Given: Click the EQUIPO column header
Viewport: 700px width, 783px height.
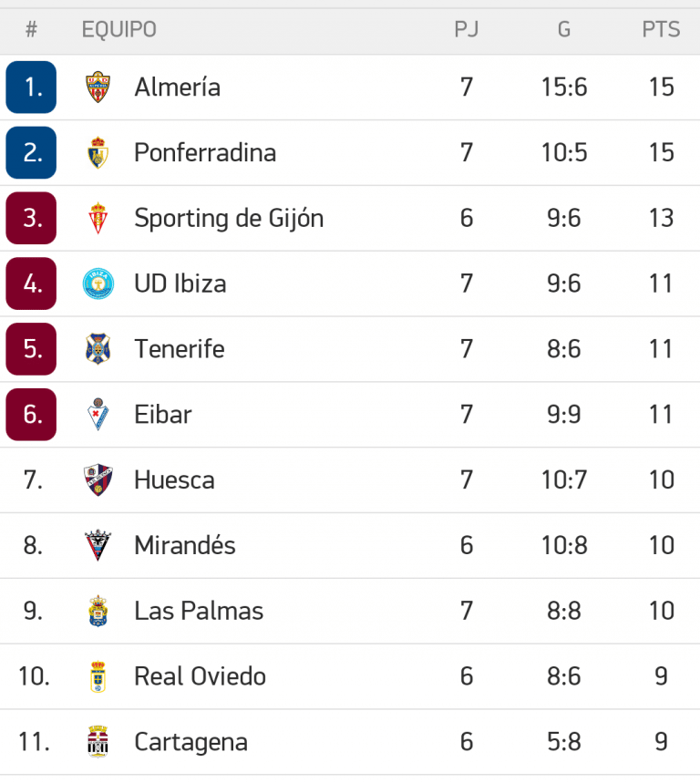Looking at the screenshot, I should (x=118, y=30).
